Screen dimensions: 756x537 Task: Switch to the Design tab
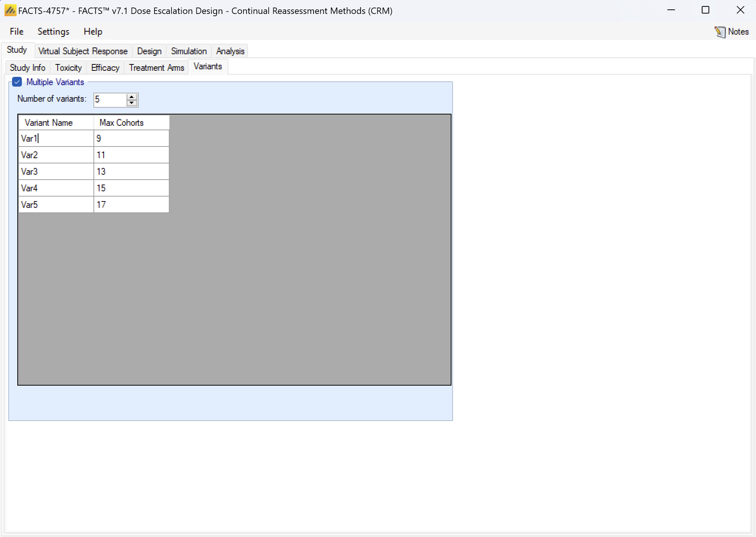pos(149,51)
